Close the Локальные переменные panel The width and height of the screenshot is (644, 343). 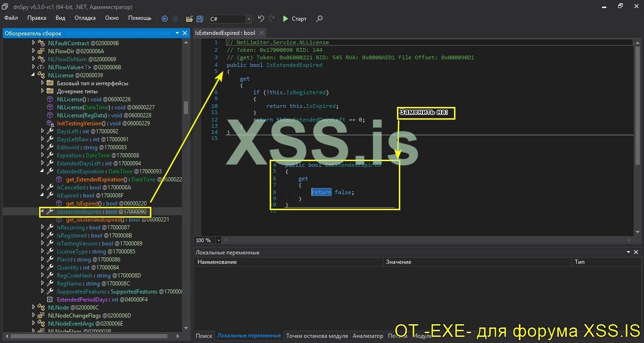pyautogui.click(x=636, y=253)
